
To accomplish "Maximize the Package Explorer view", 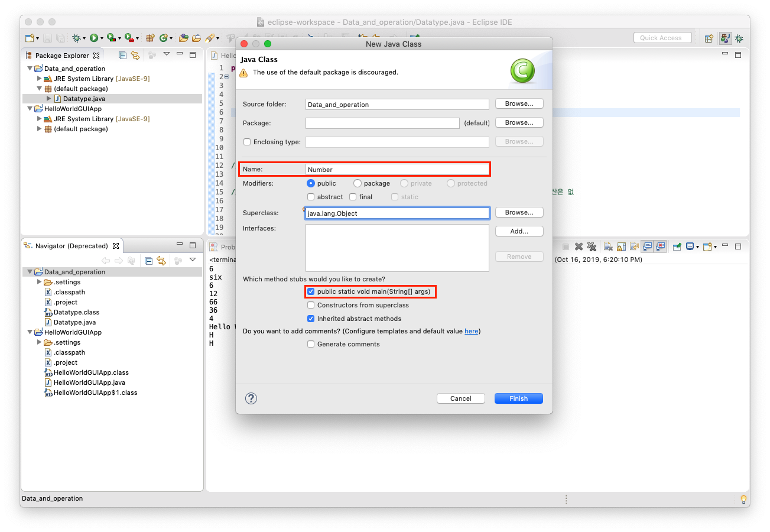I will pyautogui.click(x=193, y=55).
